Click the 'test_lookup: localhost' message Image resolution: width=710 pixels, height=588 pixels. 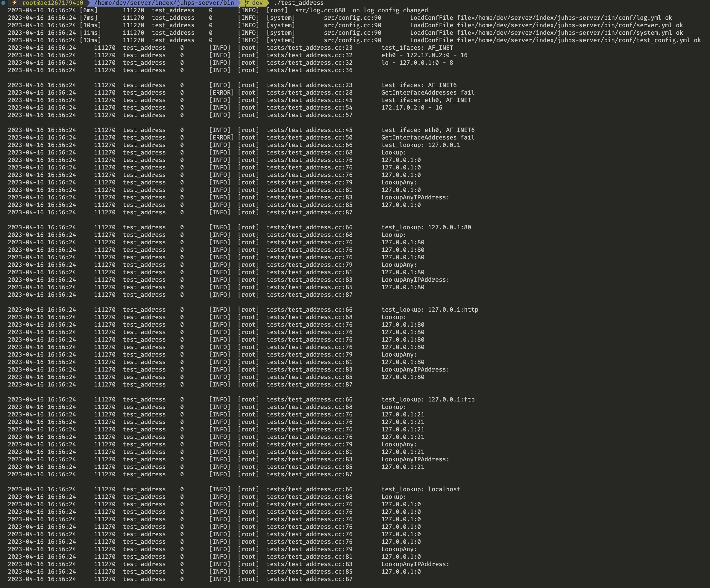(x=421, y=489)
